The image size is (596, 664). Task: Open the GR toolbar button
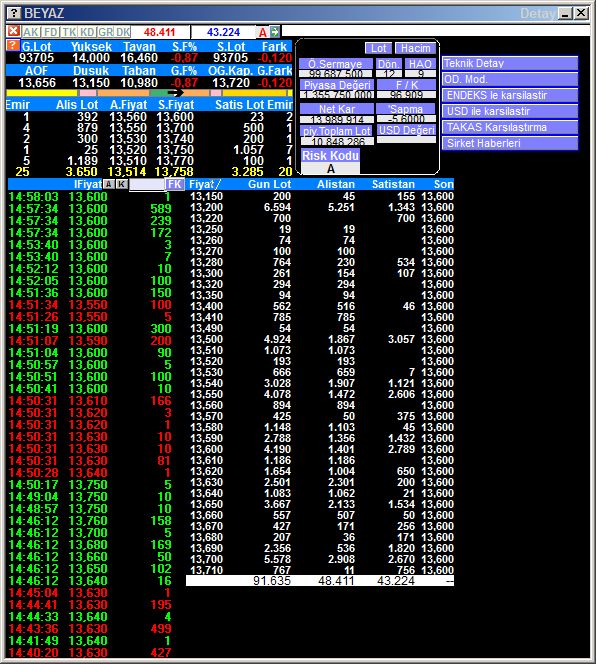(x=105, y=32)
